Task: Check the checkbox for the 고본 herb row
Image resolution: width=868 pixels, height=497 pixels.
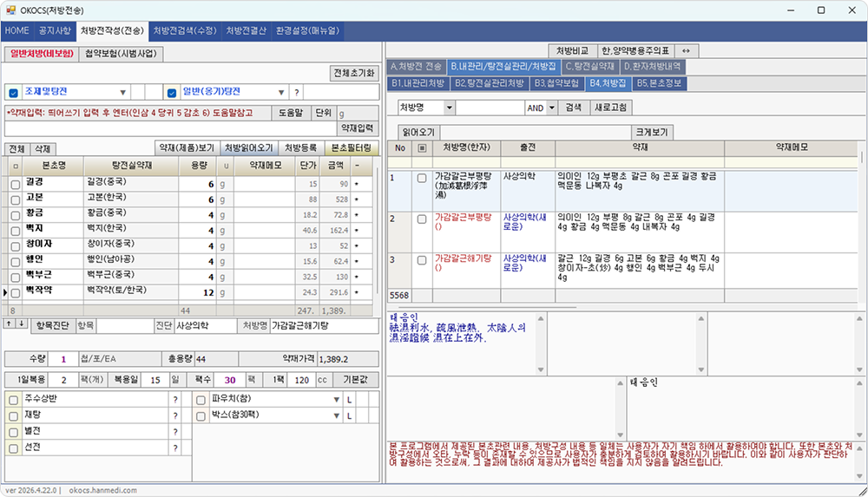Action: coord(16,199)
